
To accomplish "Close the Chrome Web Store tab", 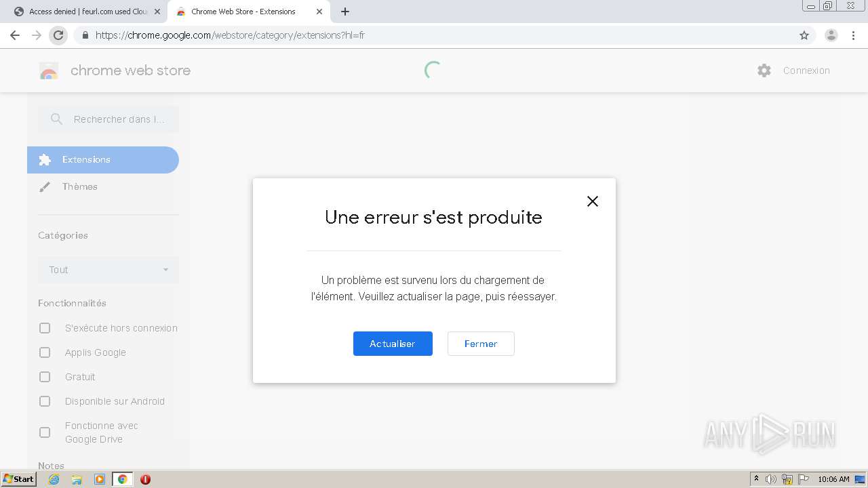I will (x=319, y=12).
